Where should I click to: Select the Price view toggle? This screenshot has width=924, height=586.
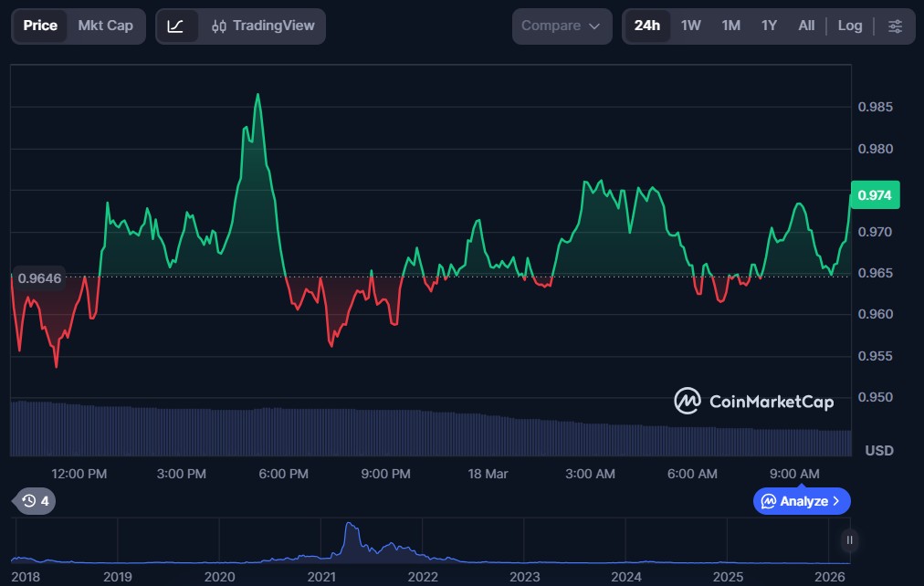click(40, 26)
